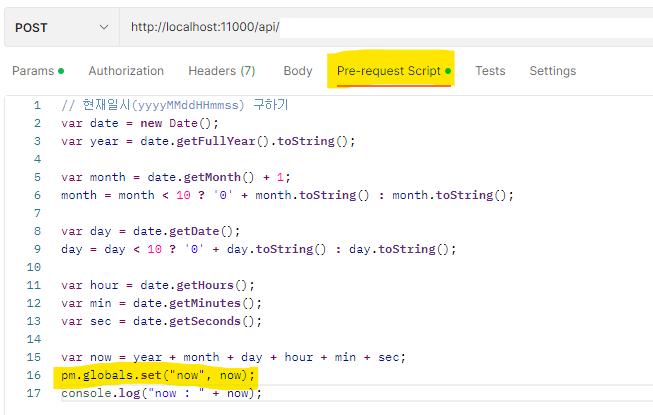
Task: Click the line 'var month = date.getMonth() + 1;'
Action: tap(176, 177)
